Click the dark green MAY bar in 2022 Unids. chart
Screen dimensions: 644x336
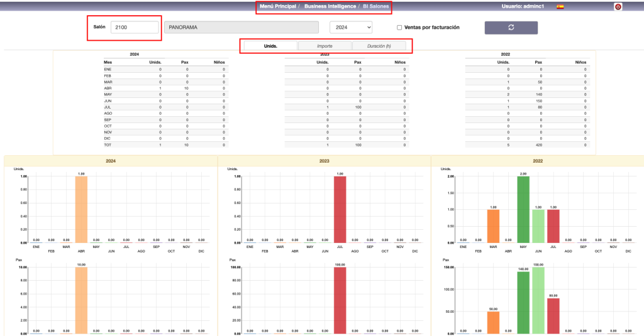pyautogui.click(x=524, y=209)
